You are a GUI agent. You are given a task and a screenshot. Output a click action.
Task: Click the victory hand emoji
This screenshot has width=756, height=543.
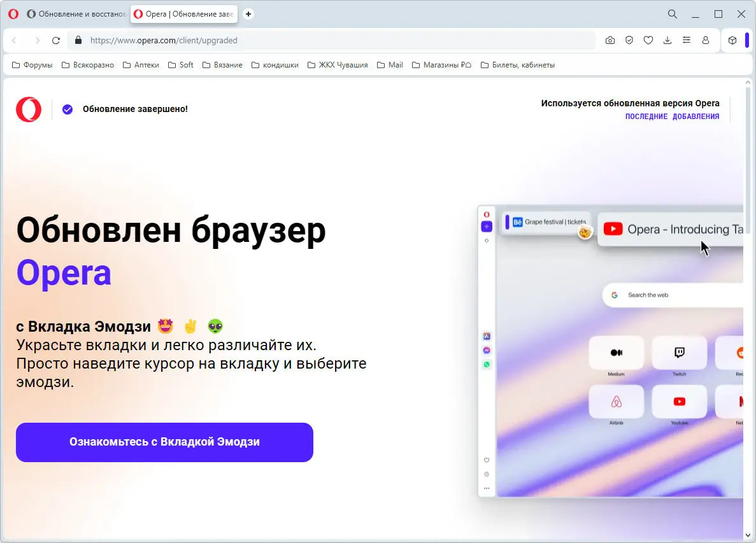[x=190, y=326]
